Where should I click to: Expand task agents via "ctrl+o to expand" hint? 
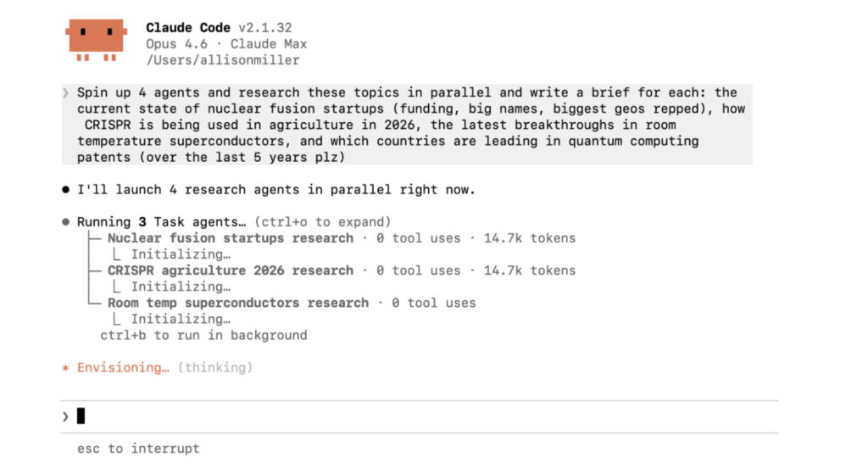point(322,222)
